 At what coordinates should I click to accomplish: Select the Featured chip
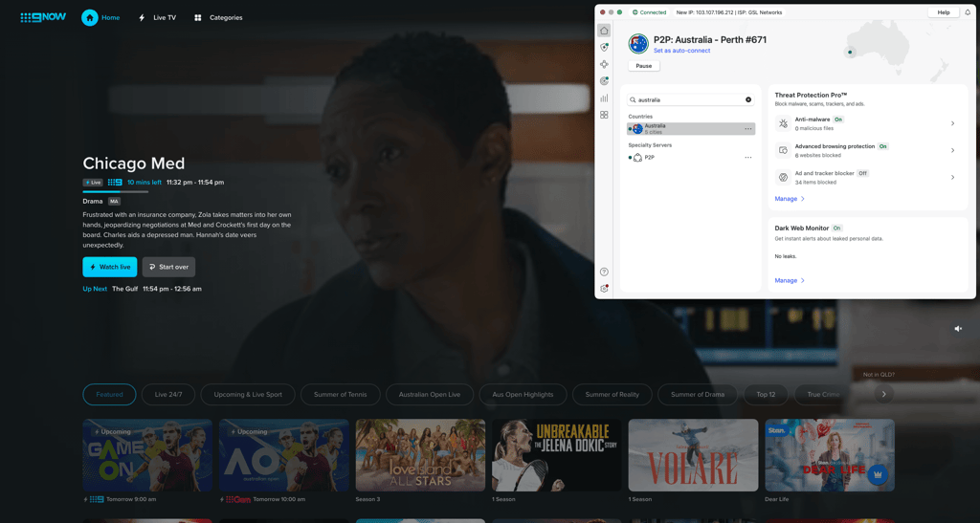coord(109,395)
